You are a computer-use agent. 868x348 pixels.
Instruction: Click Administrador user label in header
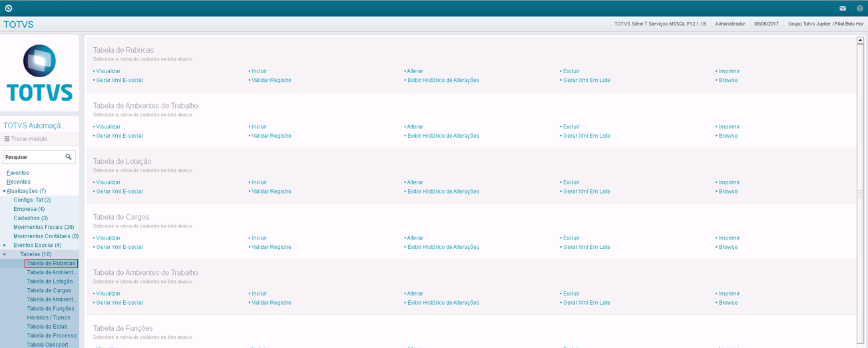tap(730, 24)
